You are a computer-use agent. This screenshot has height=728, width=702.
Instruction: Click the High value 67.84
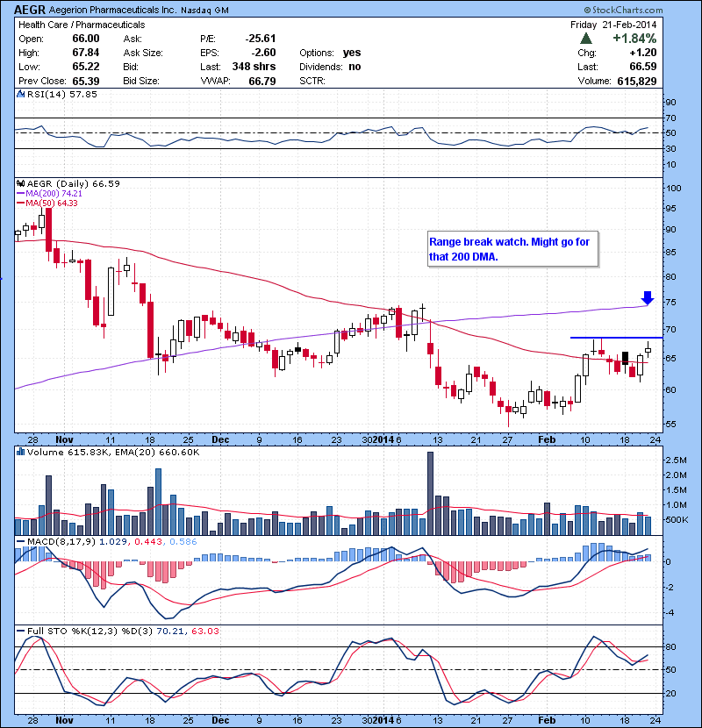pyautogui.click(x=86, y=53)
